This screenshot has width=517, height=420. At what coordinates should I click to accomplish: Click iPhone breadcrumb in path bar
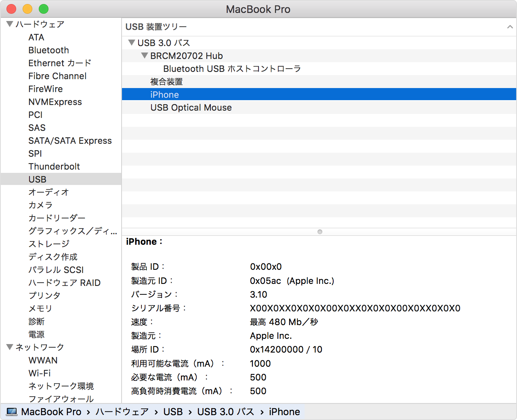point(284,412)
